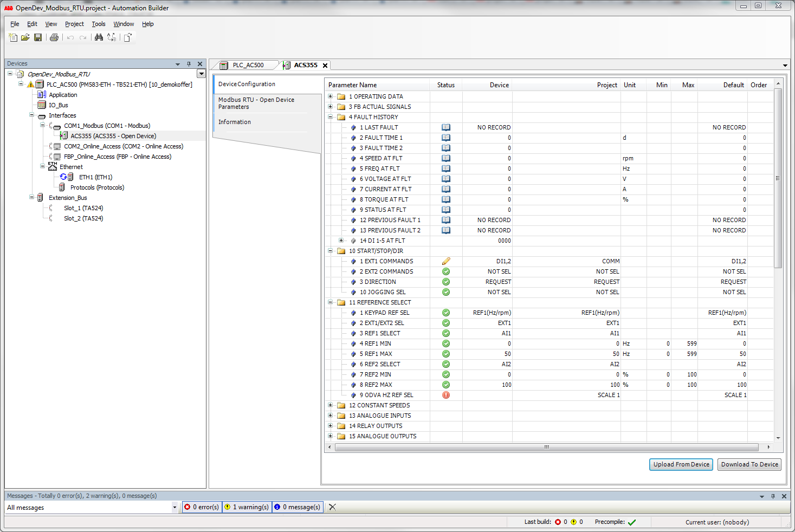Click green check status of 3 DIRECTION
The image size is (795, 532).
pos(446,282)
